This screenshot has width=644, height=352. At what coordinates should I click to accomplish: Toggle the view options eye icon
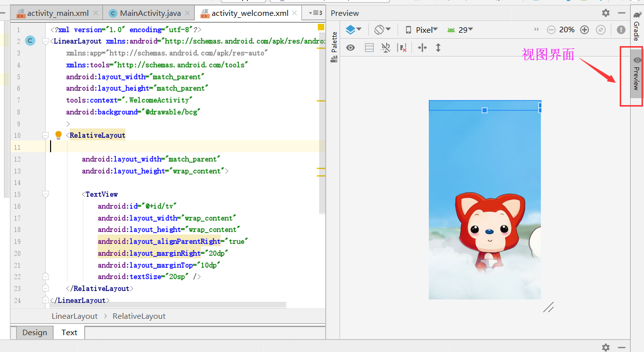pos(351,48)
